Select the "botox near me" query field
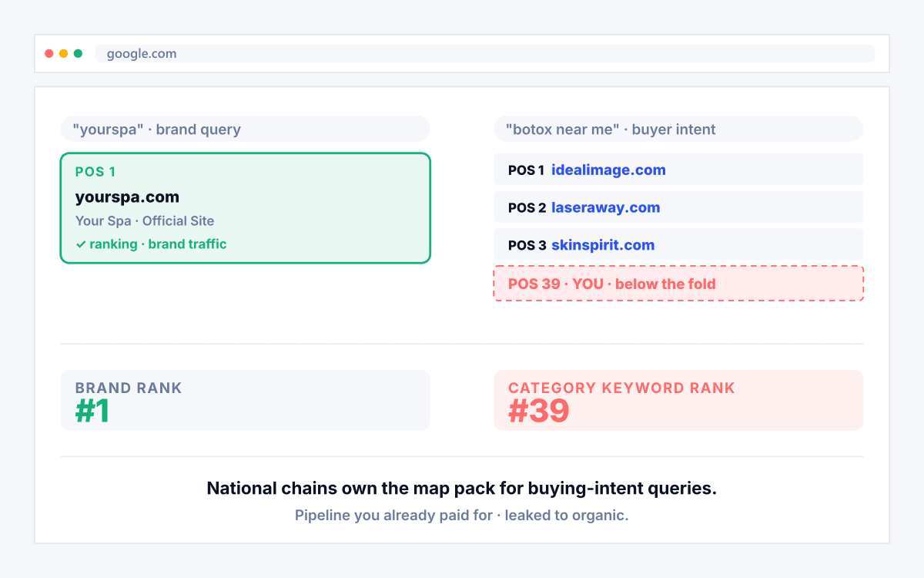Image resolution: width=924 pixels, height=578 pixels. (678, 129)
